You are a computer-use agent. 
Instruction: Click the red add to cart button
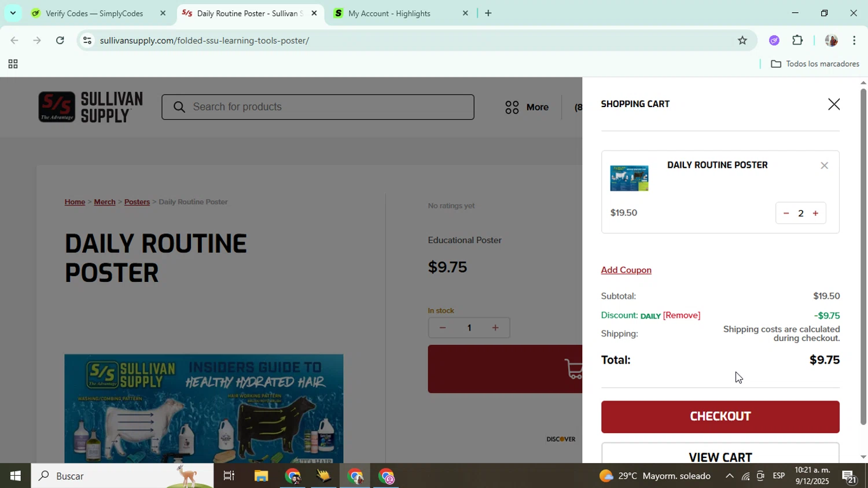505,369
